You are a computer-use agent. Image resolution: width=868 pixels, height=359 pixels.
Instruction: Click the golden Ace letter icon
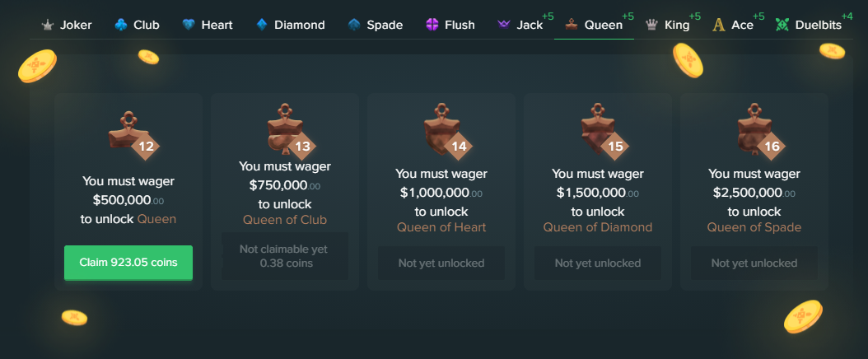719,25
